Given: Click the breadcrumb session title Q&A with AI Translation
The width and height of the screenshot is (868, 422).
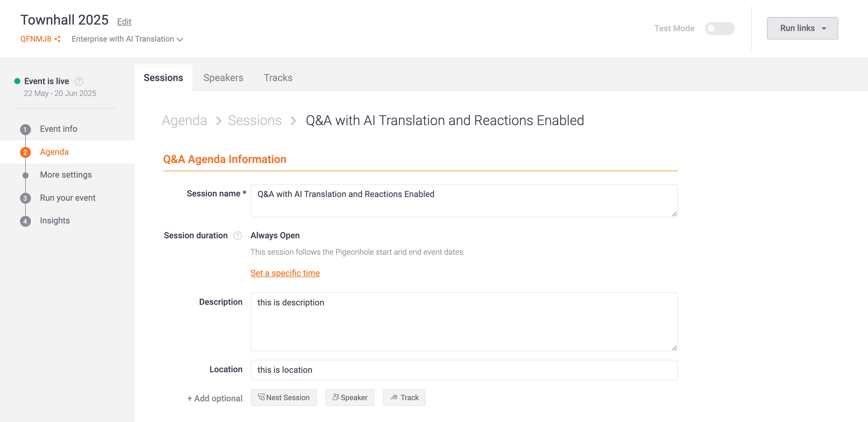Looking at the screenshot, I should [445, 121].
